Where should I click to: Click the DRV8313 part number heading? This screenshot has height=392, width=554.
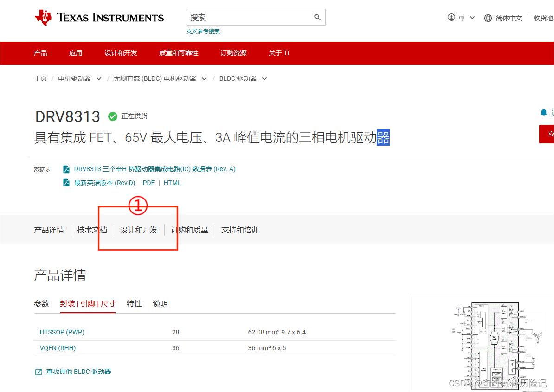(67, 116)
